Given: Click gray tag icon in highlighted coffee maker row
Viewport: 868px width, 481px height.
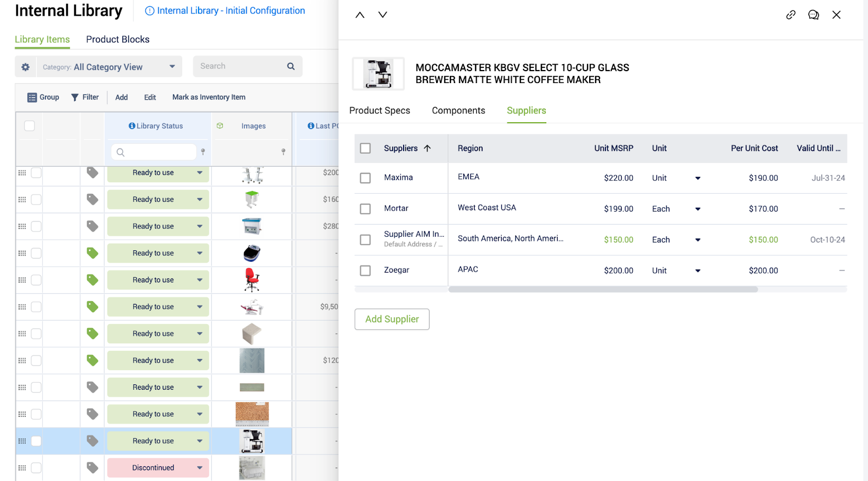Looking at the screenshot, I should pyautogui.click(x=93, y=441).
